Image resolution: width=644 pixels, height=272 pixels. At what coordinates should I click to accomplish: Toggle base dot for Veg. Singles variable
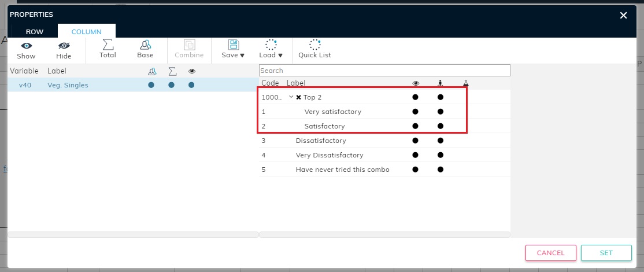151,85
